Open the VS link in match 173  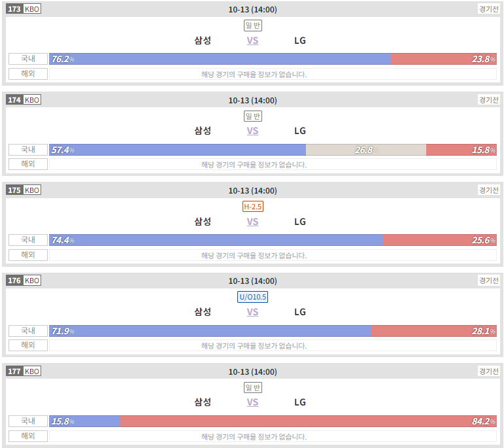click(x=252, y=41)
